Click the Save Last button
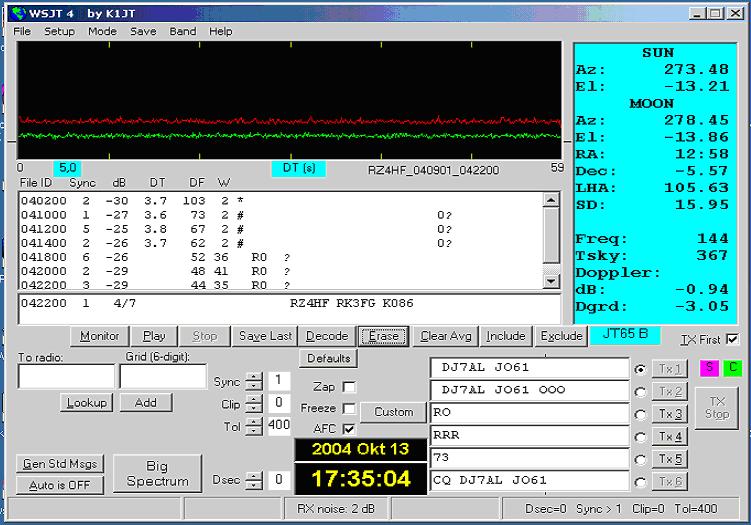Image resolution: width=751 pixels, height=525 pixels. 265,336
